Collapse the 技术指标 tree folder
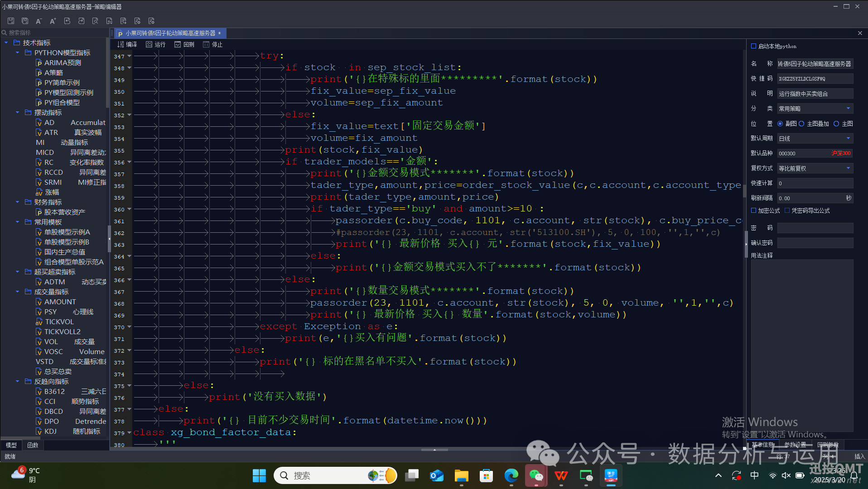 [6, 43]
